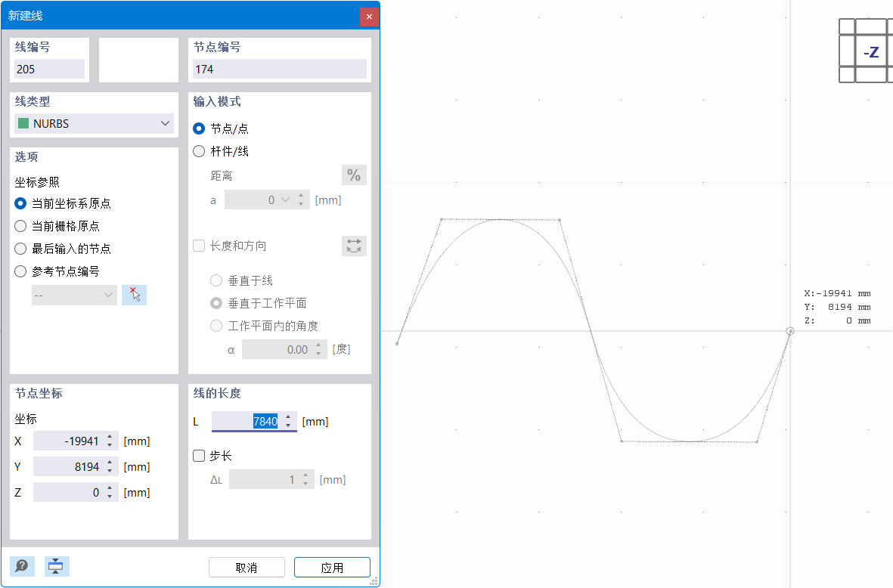Open the distance a value dropdown
The image size is (893, 588).
[x=286, y=200]
